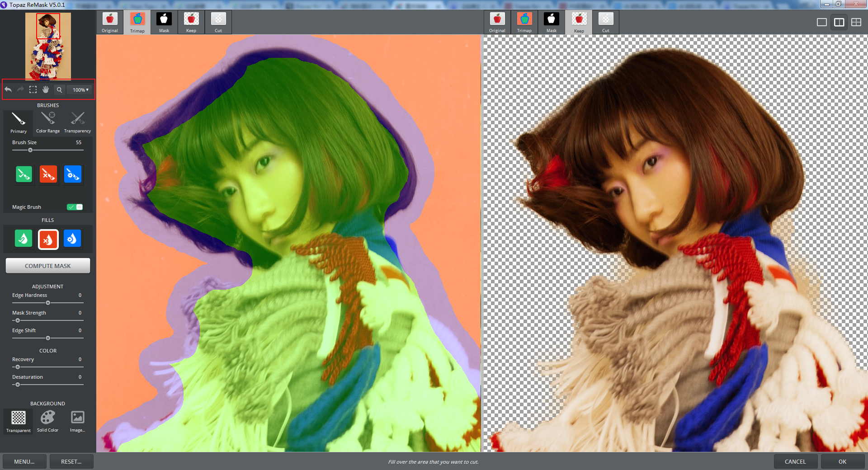Select dual view layout icon
The image size is (868, 470).
point(839,22)
